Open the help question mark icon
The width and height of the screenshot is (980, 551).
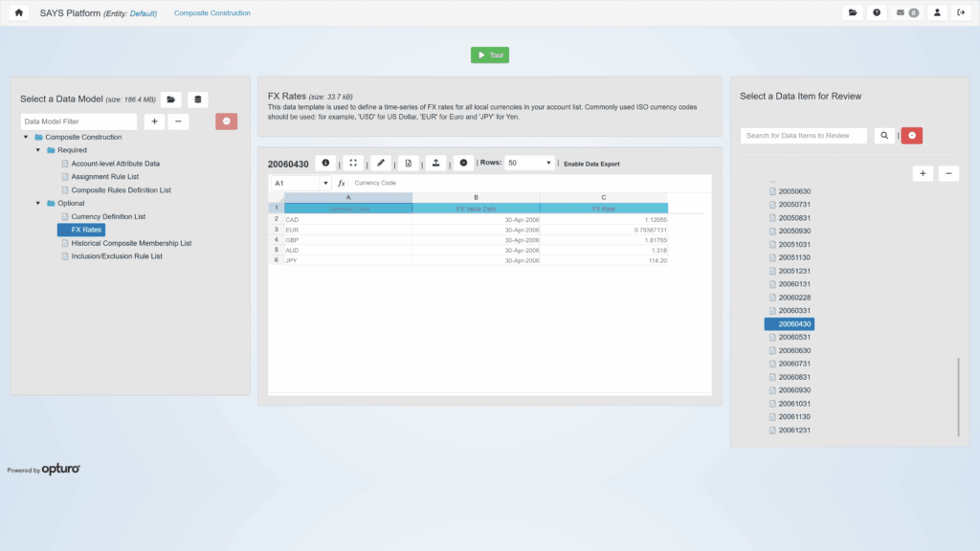(x=877, y=13)
